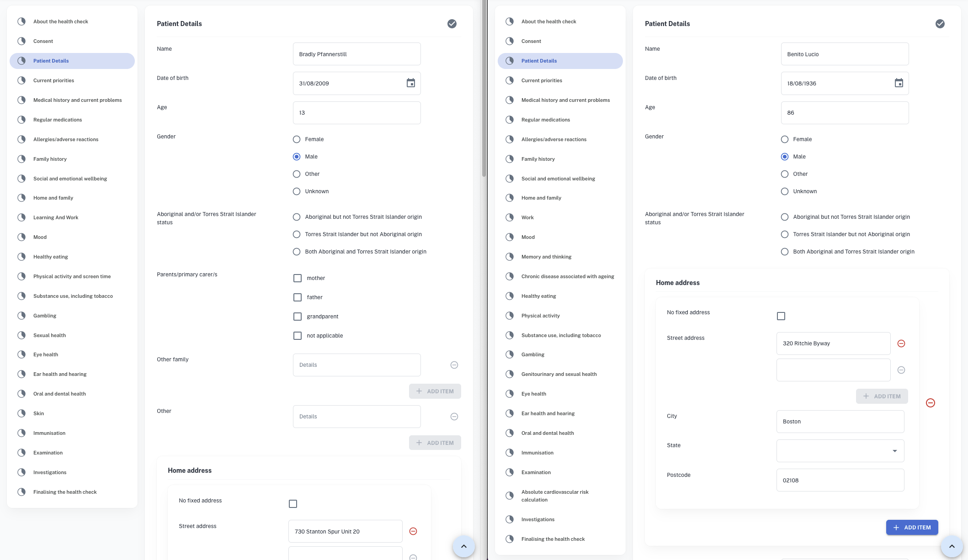Click ADD ITEM under Other family
The image size is (968, 560).
point(435,391)
